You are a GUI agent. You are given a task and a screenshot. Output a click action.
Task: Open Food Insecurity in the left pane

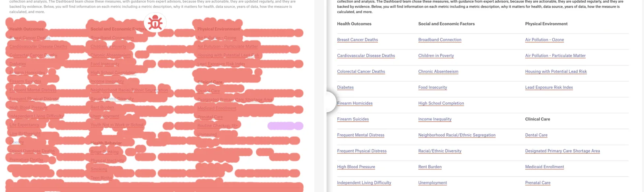[x=105, y=64]
